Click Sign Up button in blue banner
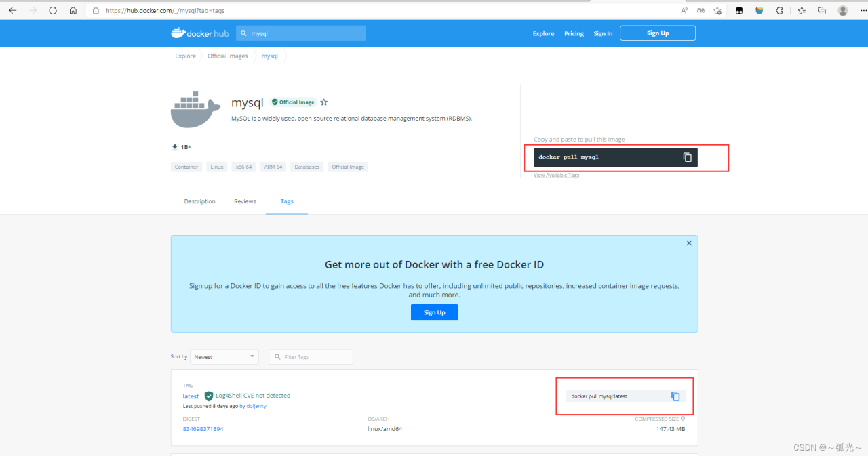Viewport: 868px width, 456px height. (x=434, y=312)
